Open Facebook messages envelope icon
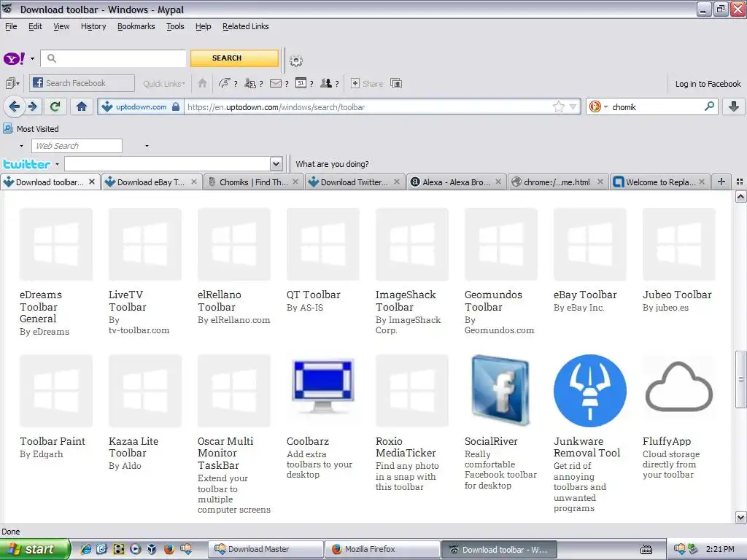The width and height of the screenshot is (747, 560). coord(276,83)
